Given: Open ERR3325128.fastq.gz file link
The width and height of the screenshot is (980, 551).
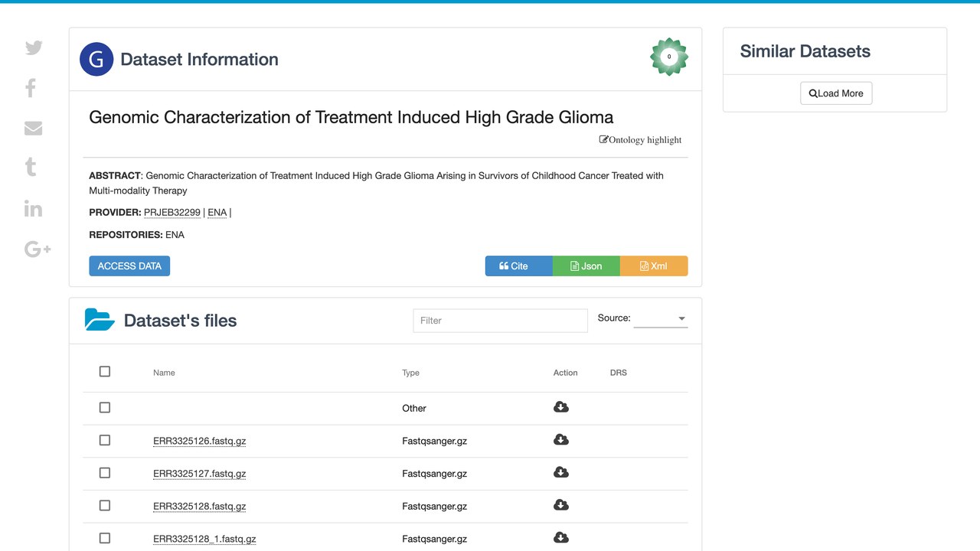Looking at the screenshot, I should pyautogui.click(x=199, y=507).
